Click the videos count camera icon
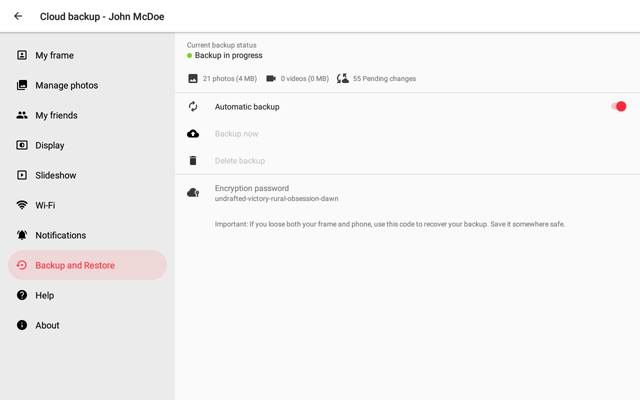The image size is (640, 400). pos(271,78)
